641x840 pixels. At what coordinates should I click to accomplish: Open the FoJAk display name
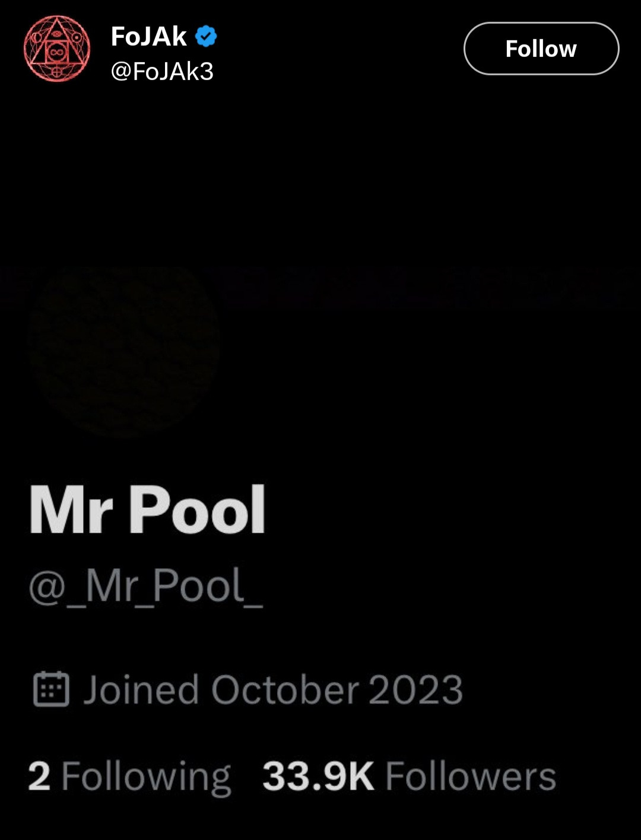149,37
